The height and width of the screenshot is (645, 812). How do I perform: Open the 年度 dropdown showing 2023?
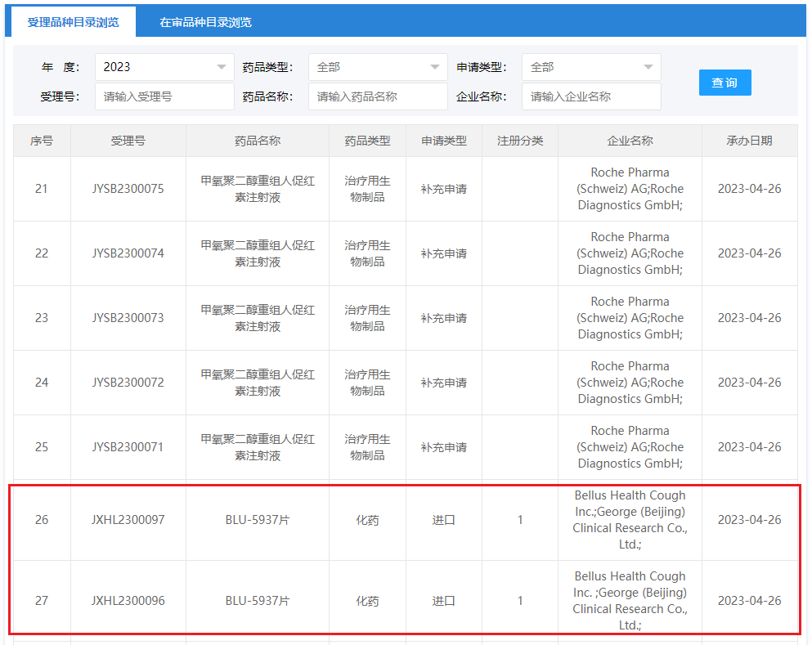(x=164, y=67)
